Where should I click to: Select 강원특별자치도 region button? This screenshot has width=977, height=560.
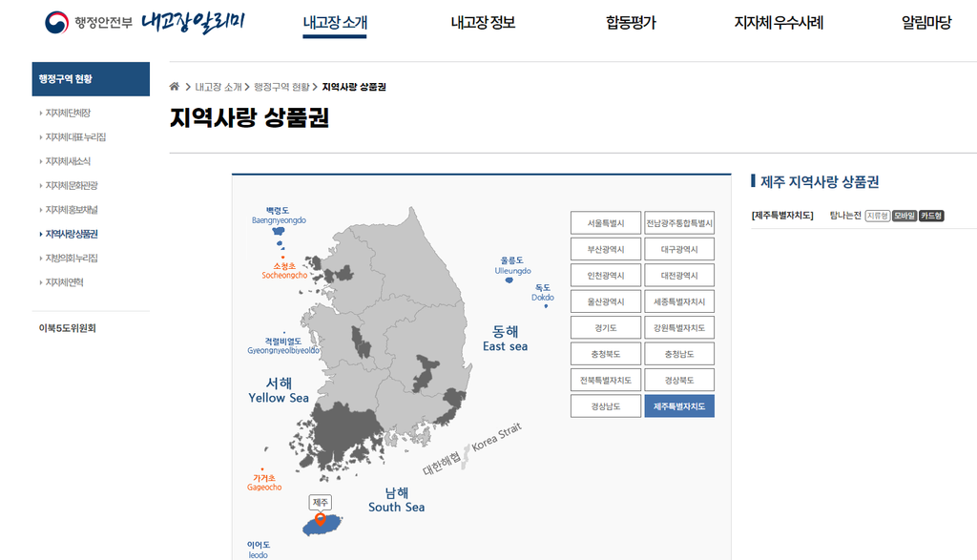[x=679, y=327]
